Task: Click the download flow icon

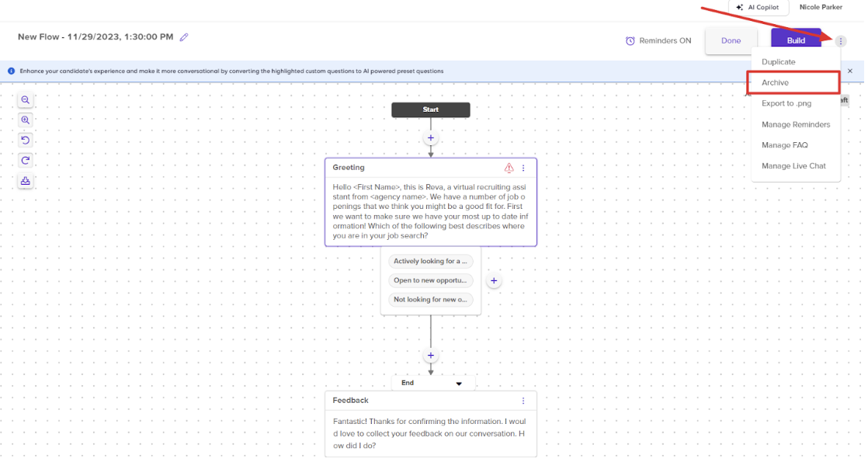Action: 26,181
